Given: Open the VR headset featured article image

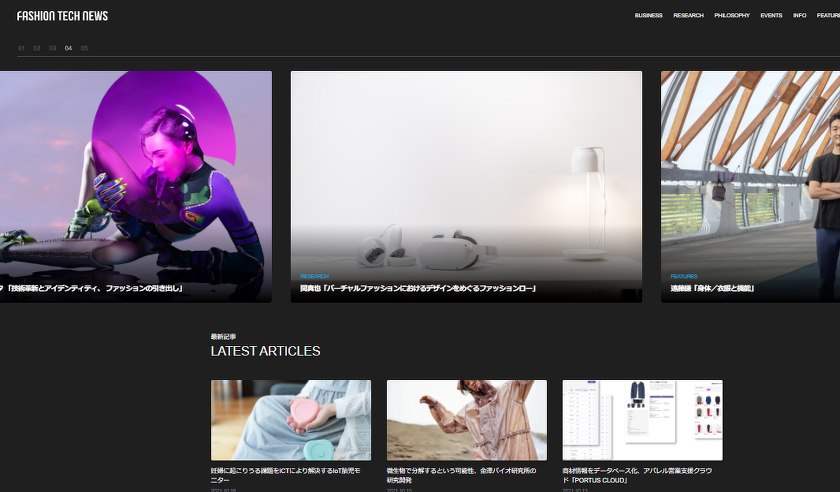Looking at the screenshot, I should coord(466,170).
